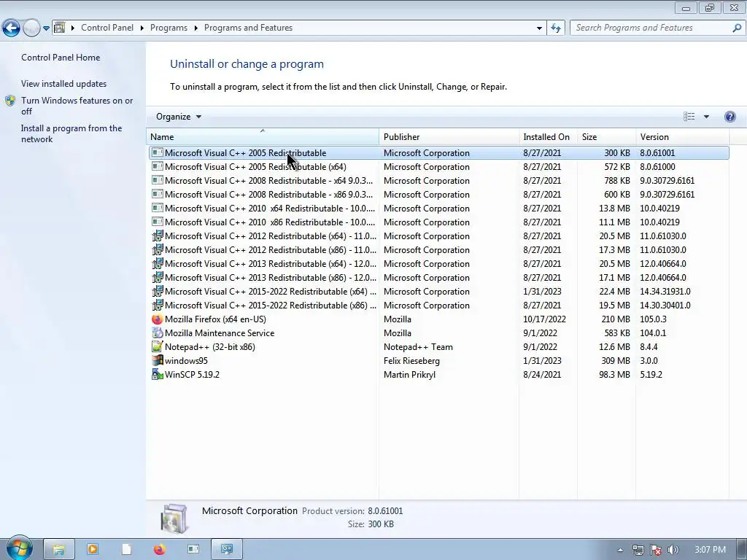Select WinSCP 5.19.2 program name
This screenshot has height=560, width=747.
click(x=192, y=375)
